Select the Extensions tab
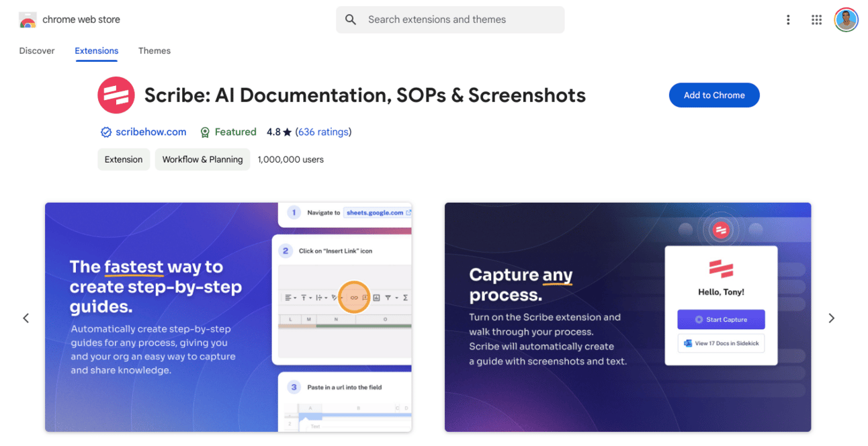Screen dimensions: 868x446 (97, 51)
